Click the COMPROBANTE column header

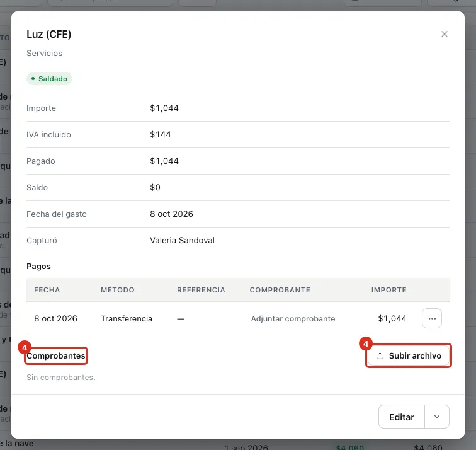(x=280, y=290)
